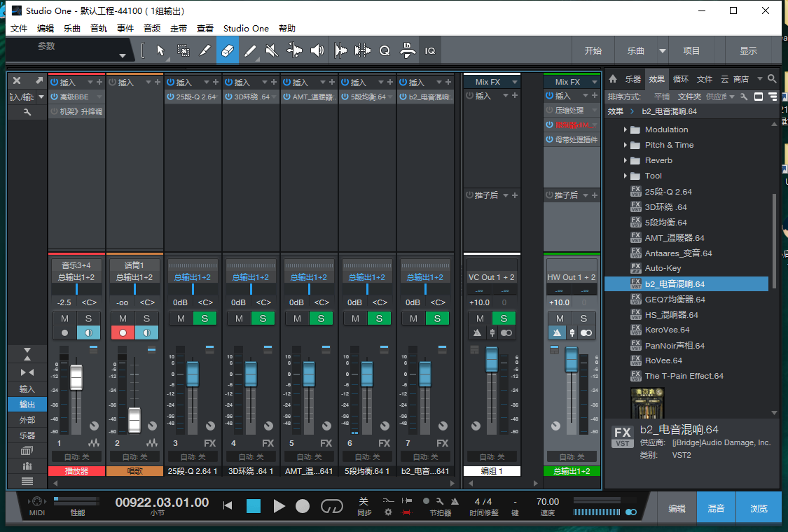The width and height of the screenshot is (788, 532).
Task: Mute channel 5 AMT_温暖器
Action: [298, 318]
